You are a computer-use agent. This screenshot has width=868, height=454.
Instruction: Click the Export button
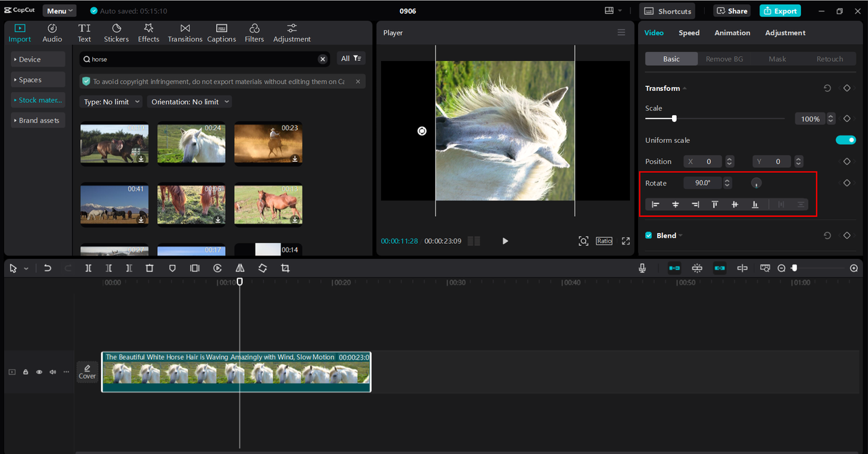tap(780, 11)
